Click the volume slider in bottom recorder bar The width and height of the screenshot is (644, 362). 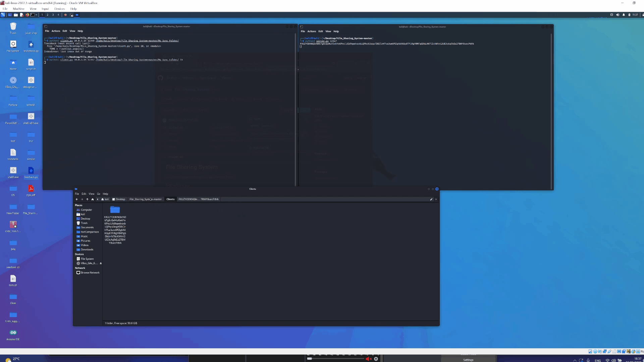tap(335, 359)
